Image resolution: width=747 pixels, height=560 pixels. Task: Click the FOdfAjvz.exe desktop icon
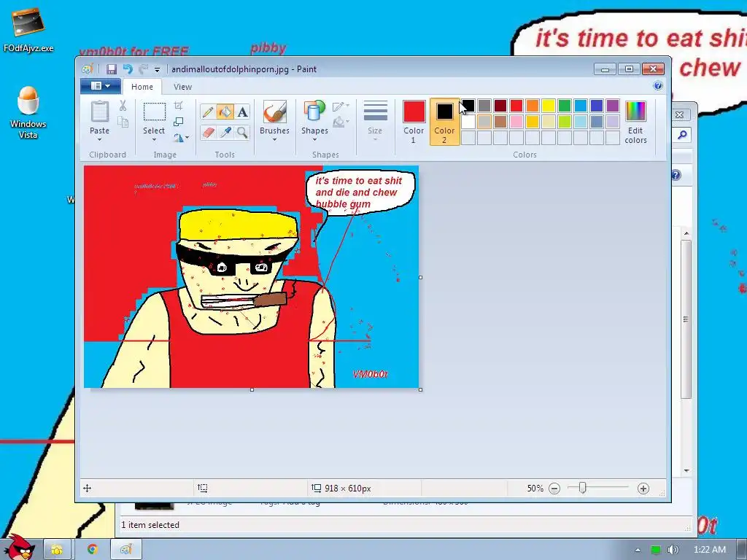[x=28, y=29]
